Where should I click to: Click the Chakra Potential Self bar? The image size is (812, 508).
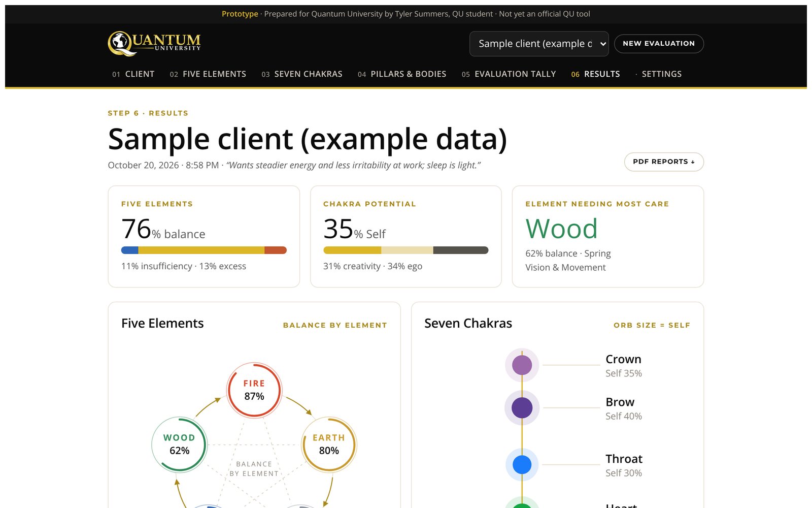406,250
